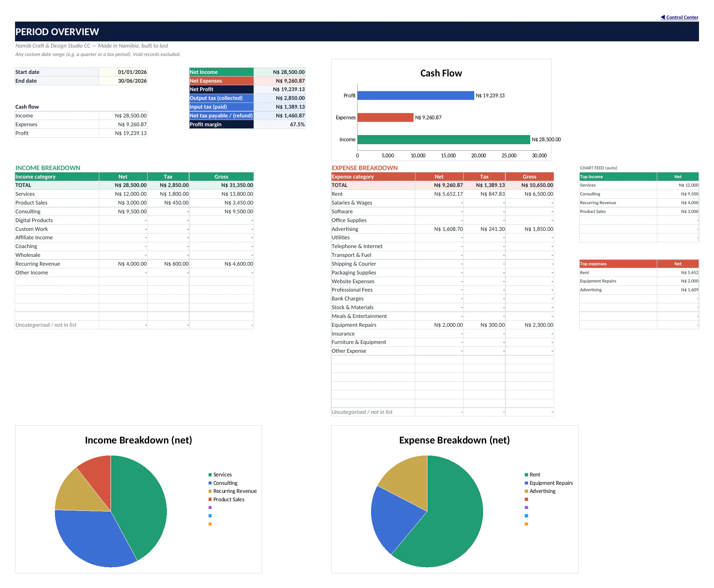Click the red Product Sales legend swatch
This screenshot has width=714, height=588.
coord(210,499)
